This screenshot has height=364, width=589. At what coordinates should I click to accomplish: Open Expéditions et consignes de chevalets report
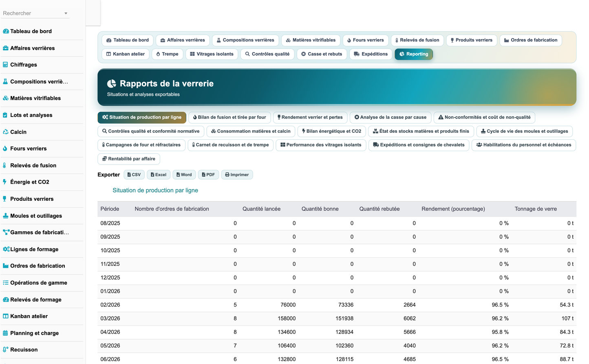pos(419,145)
